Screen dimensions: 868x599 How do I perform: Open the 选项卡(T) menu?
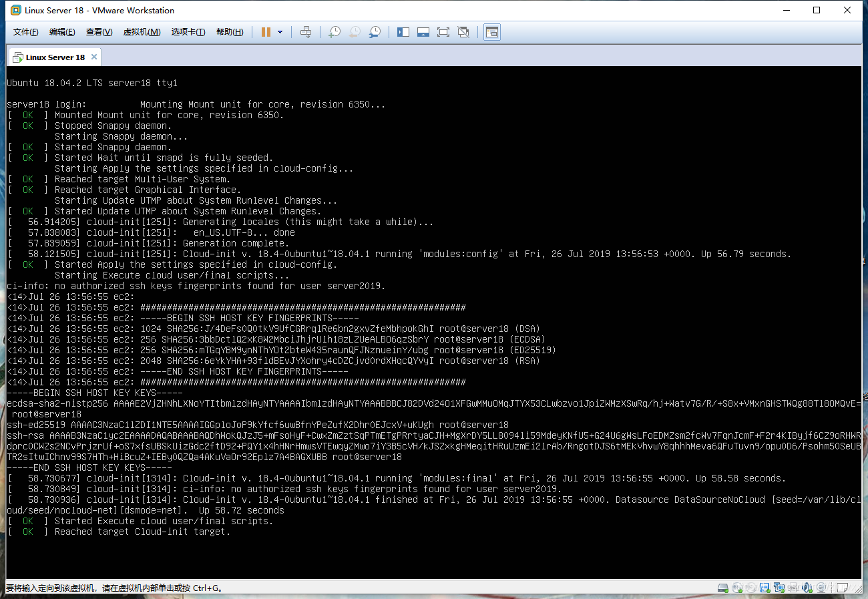coord(188,32)
